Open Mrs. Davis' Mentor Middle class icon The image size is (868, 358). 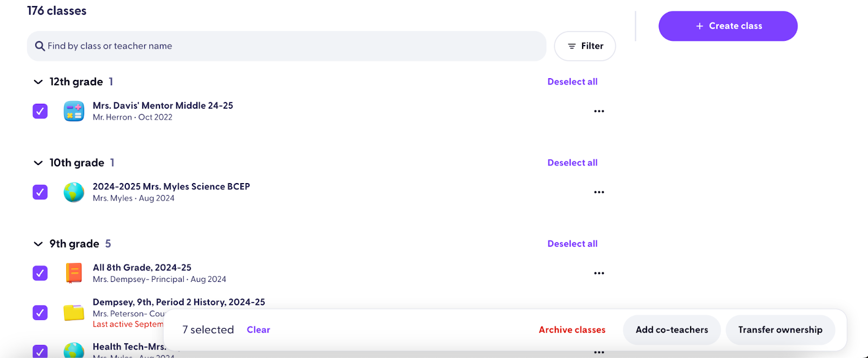point(74,111)
